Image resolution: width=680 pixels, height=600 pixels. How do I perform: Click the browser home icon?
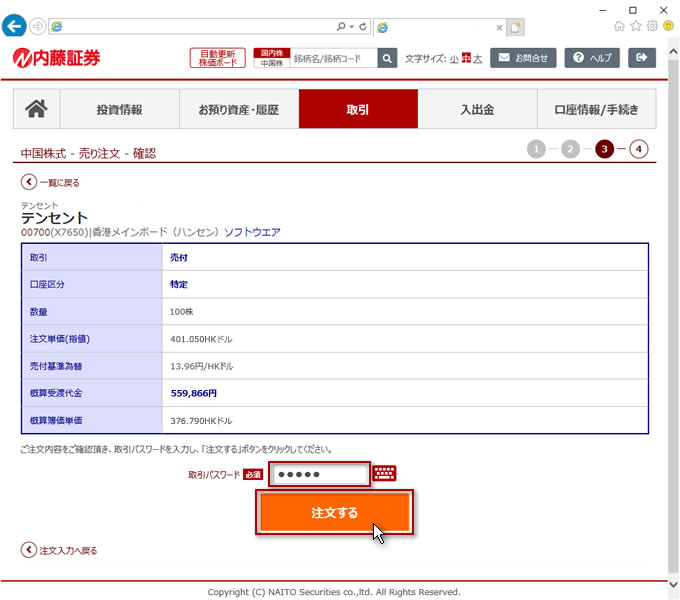[619, 26]
